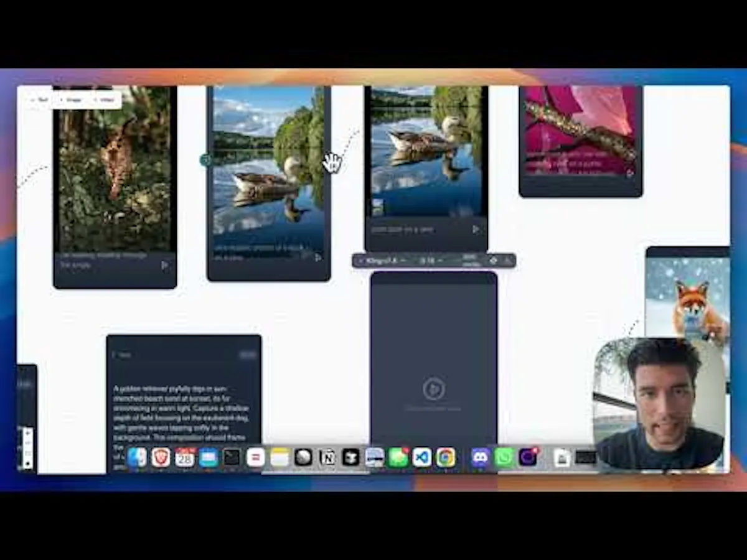Click the jungle animal video thumbnail
This screenshot has height=560, width=747.
[x=115, y=169]
